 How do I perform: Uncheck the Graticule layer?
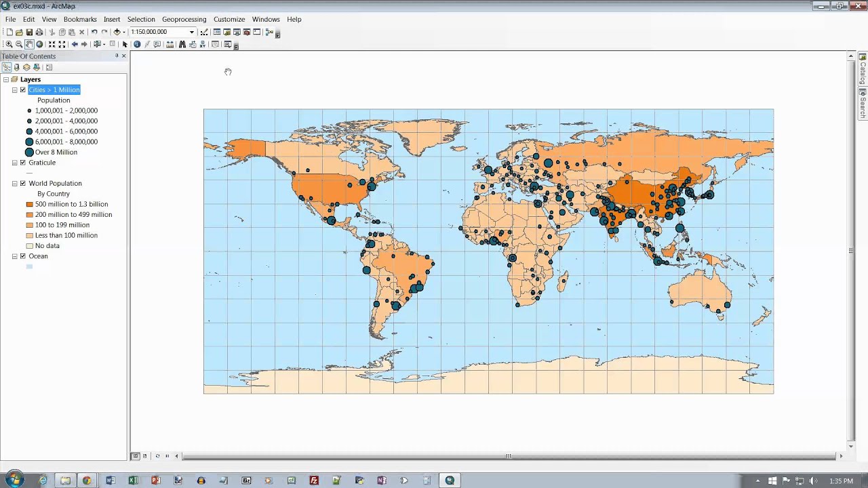tap(23, 163)
